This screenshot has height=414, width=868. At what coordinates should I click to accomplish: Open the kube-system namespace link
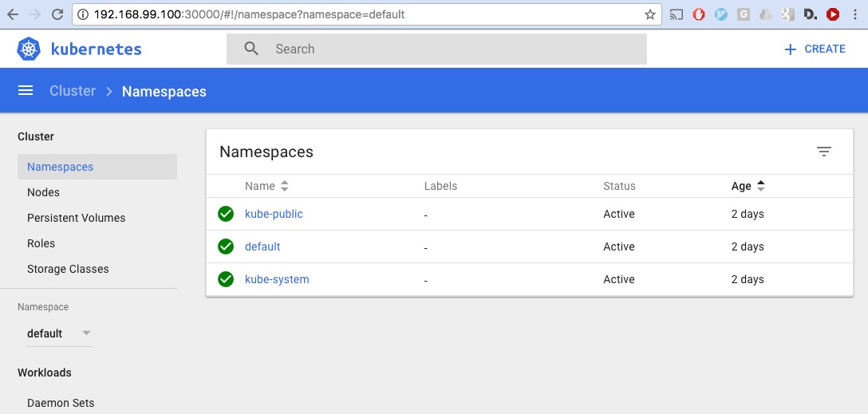[x=277, y=279]
